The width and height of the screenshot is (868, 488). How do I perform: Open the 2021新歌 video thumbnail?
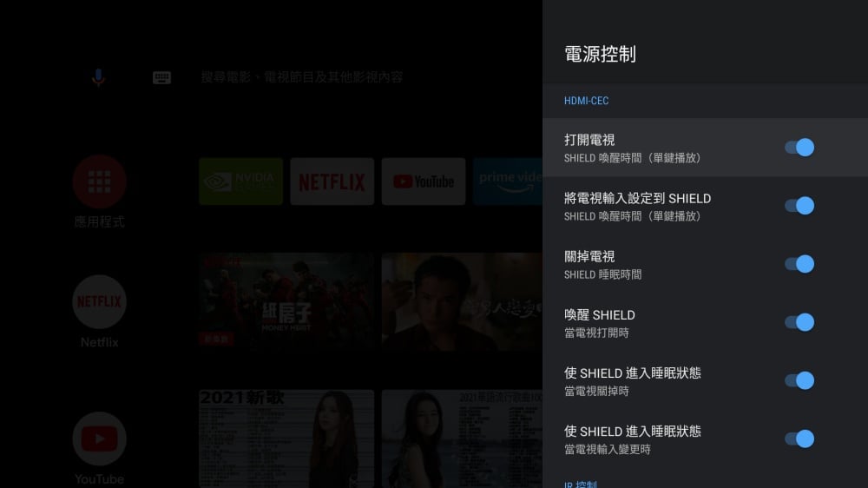[286, 438]
